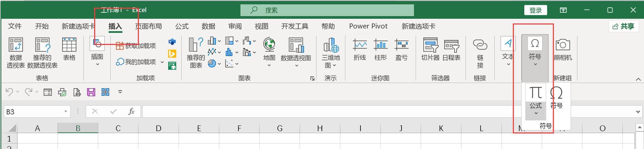Viewport: 644px width, 149px height.
Task: Open the Help (帮助) tab
Action: (x=328, y=26)
